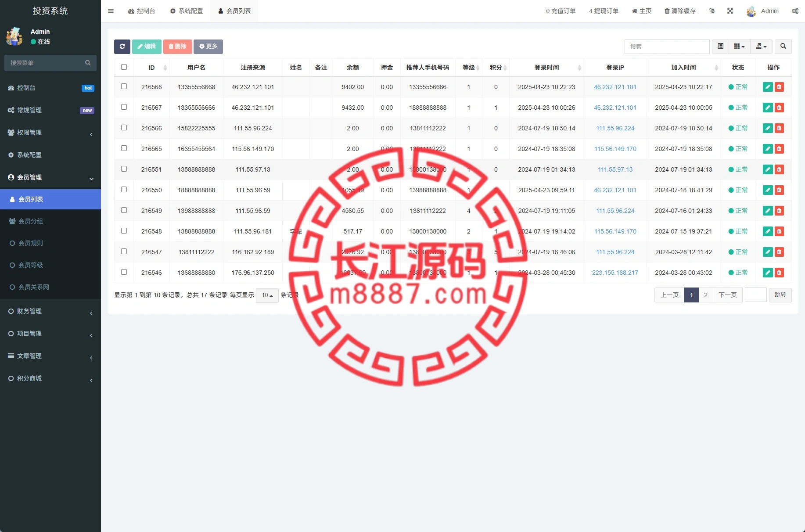
Task: Focus the table 搜索 input field
Action: (x=667, y=47)
